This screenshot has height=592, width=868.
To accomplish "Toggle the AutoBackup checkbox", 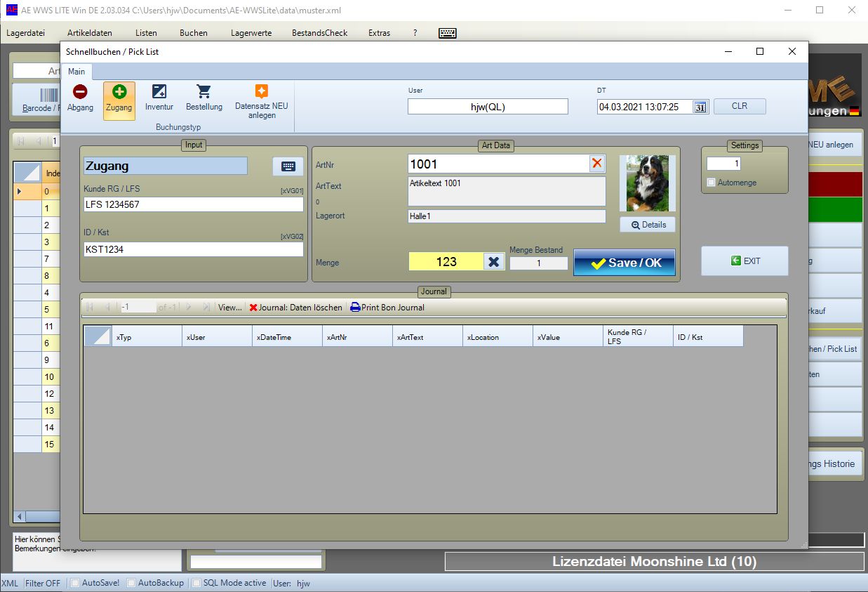I will point(131,583).
